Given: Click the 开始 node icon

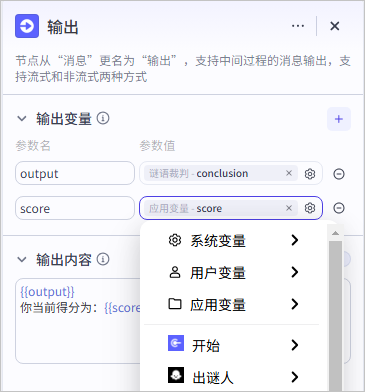Looking at the screenshot, I should 176,343.
